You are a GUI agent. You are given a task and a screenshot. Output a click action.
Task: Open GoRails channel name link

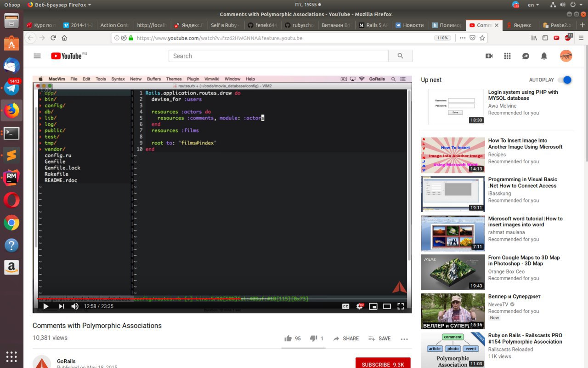66,361
